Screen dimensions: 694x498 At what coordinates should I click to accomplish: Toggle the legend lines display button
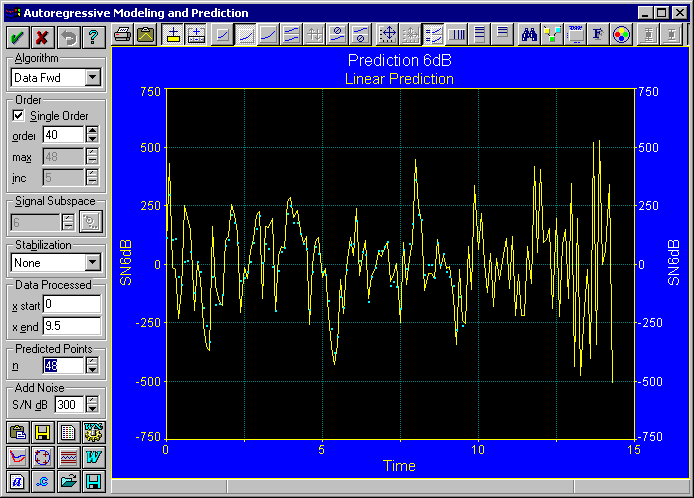coord(434,35)
